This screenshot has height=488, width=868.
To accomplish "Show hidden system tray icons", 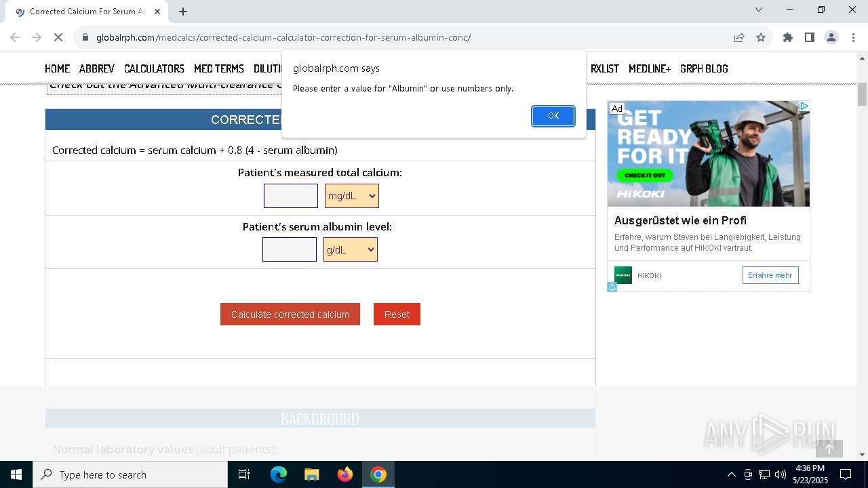I will pos(731,474).
